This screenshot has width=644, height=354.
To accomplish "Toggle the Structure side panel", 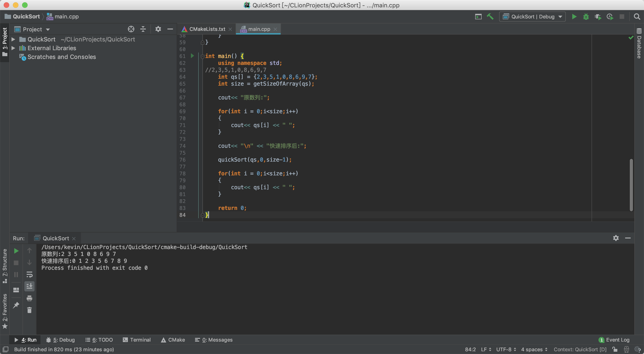I will [5, 266].
